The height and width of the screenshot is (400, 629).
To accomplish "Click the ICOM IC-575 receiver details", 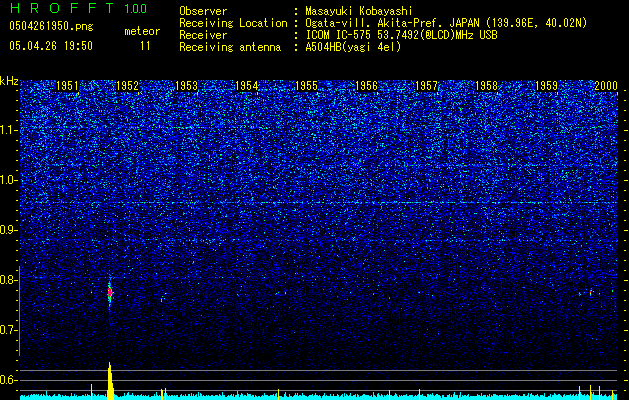I will tap(401, 35).
